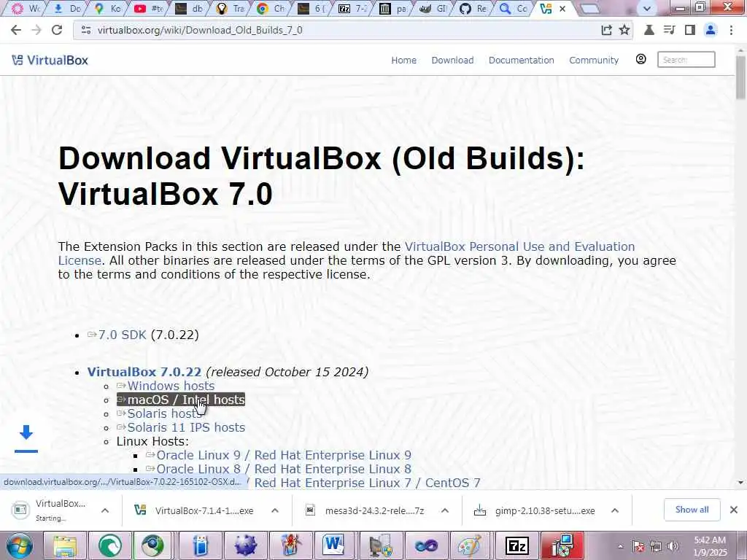Click the VirtualBox logo in header
Viewport: 747px width, 560px height.
pos(50,60)
